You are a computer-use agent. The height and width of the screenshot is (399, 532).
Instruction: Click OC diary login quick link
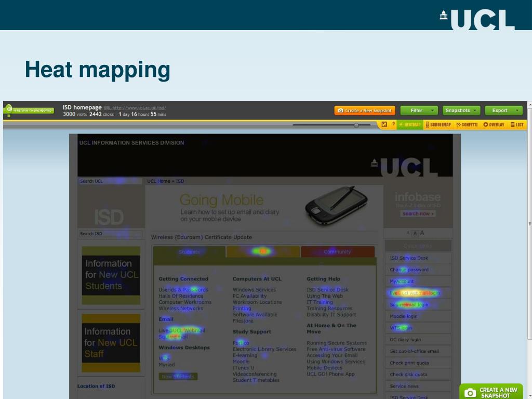click(x=418, y=340)
